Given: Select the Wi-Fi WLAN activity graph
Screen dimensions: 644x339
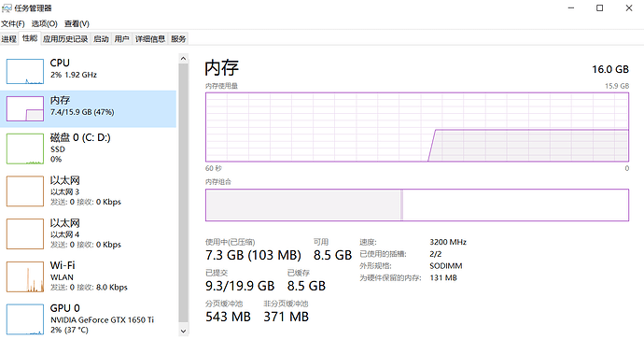Looking at the screenshot, I should coord(24,277).
